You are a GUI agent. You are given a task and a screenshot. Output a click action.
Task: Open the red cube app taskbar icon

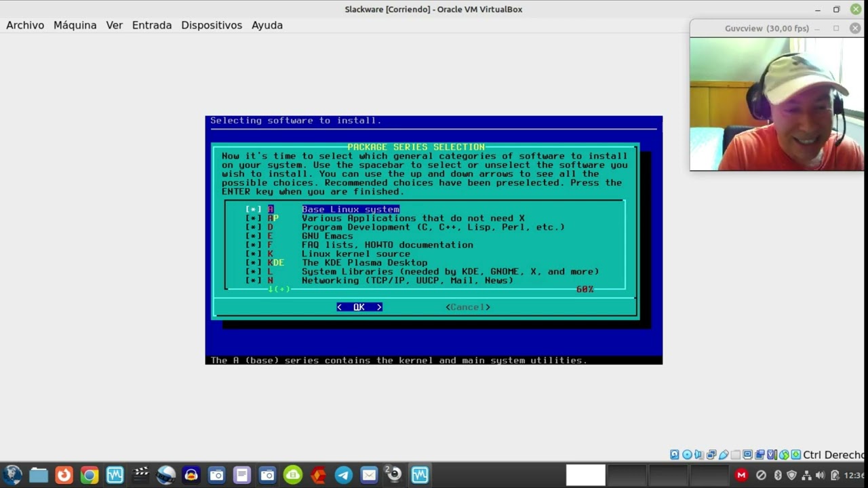pyautogui.click(x=318, y=475)
